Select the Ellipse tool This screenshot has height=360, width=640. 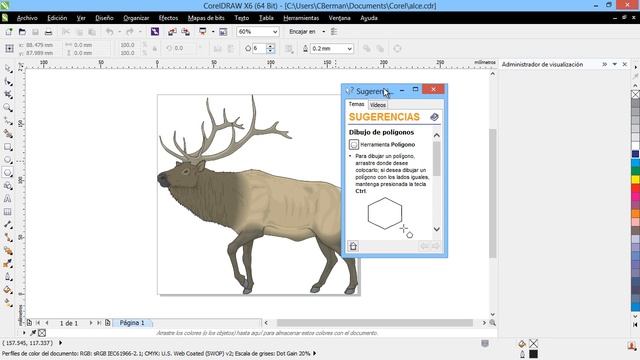click(x=8, y=160)
